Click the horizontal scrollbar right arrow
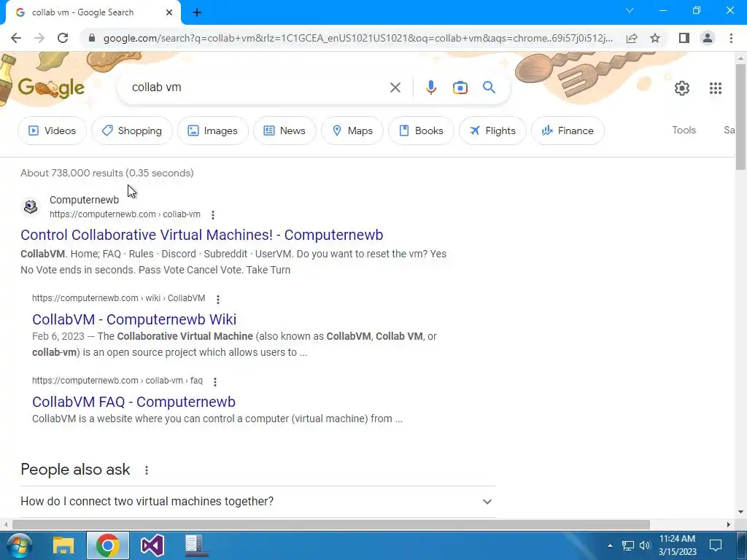 [x=729, y=524]
